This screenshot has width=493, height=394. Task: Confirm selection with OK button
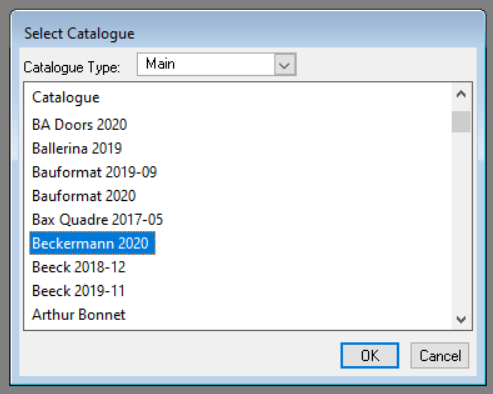tap(370, 356)
